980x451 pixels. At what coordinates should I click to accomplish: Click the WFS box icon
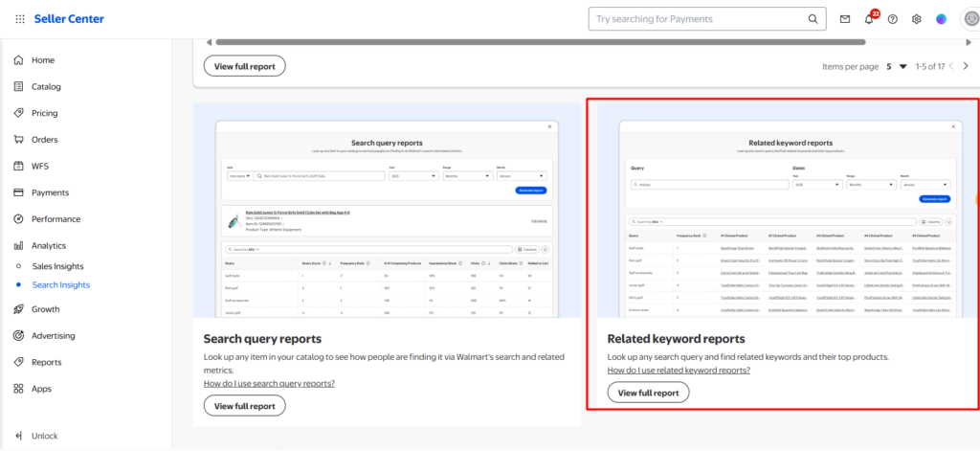(19, 166)
